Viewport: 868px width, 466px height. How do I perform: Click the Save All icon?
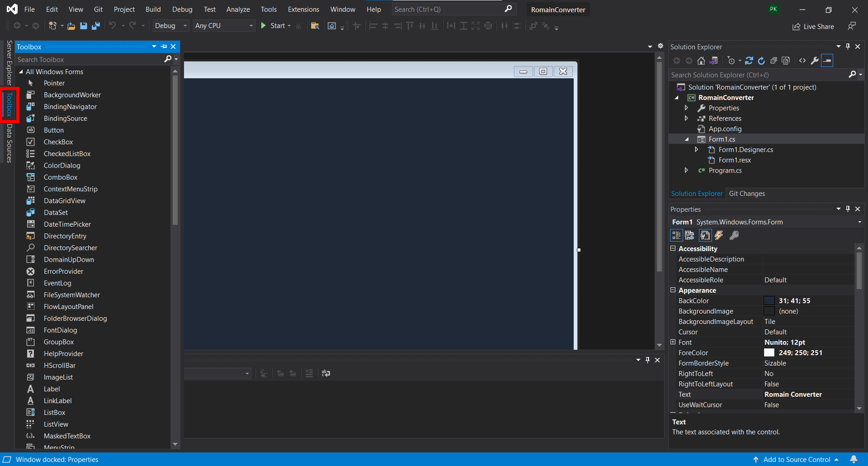[95, 26]
